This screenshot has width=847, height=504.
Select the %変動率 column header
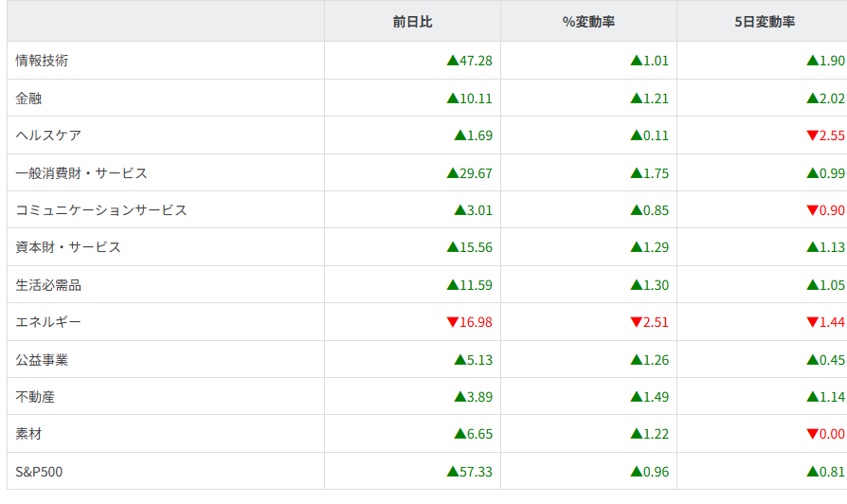tap(588, 21)
